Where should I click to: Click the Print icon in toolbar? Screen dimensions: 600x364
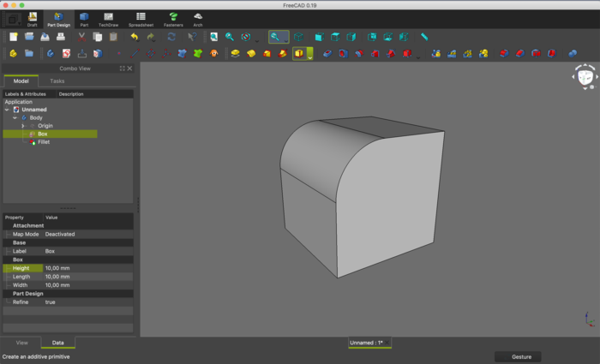click(60, 37)
